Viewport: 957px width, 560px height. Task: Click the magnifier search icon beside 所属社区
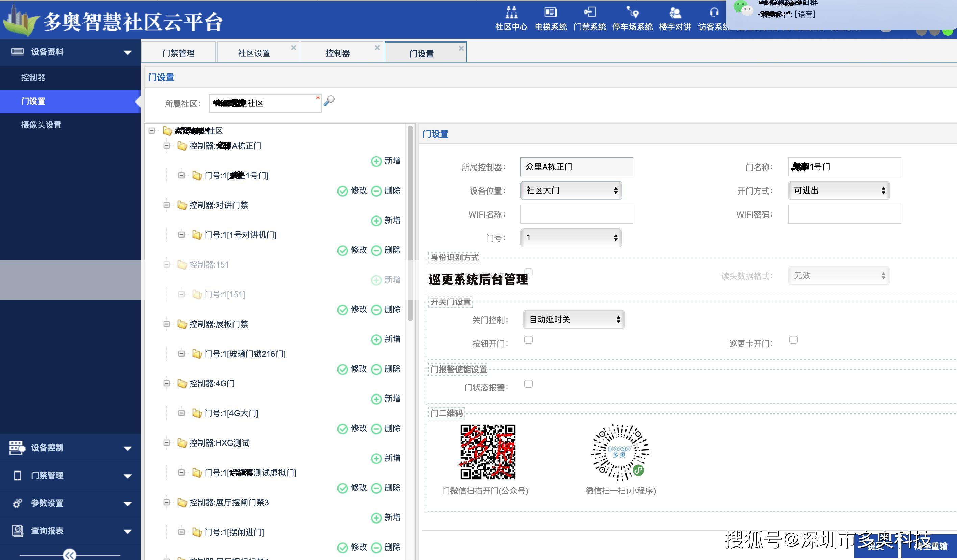pos(329,101)
